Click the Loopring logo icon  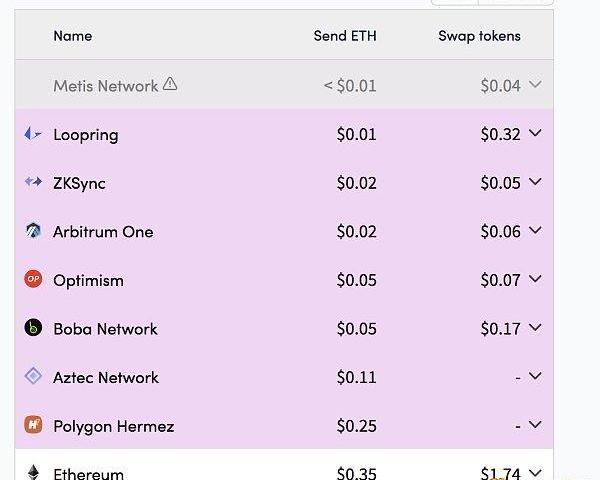[x=33, y=134]
